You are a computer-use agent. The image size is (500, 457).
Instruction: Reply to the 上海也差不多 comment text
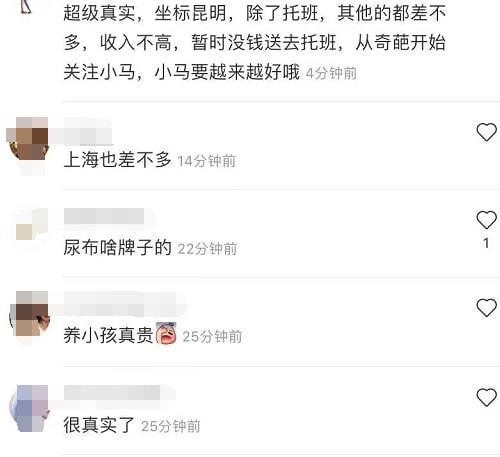pyautogui.click(x=117, y=160)
